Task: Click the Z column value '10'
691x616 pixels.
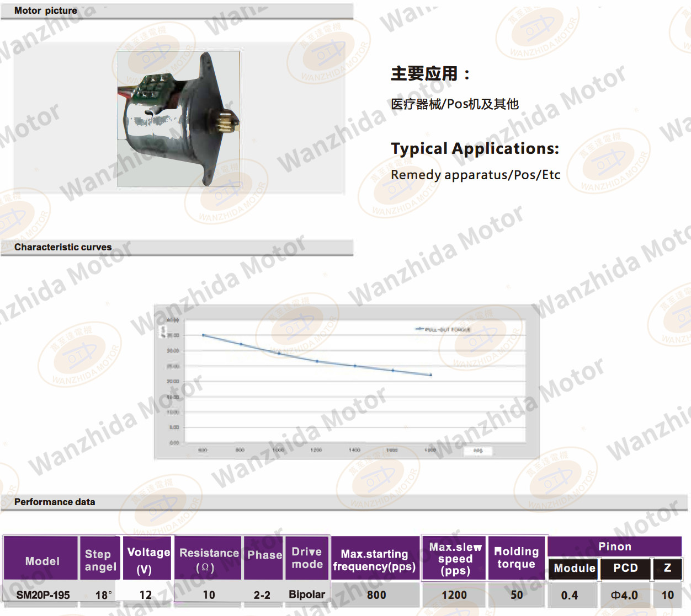Action: click(x=668, y=595)
